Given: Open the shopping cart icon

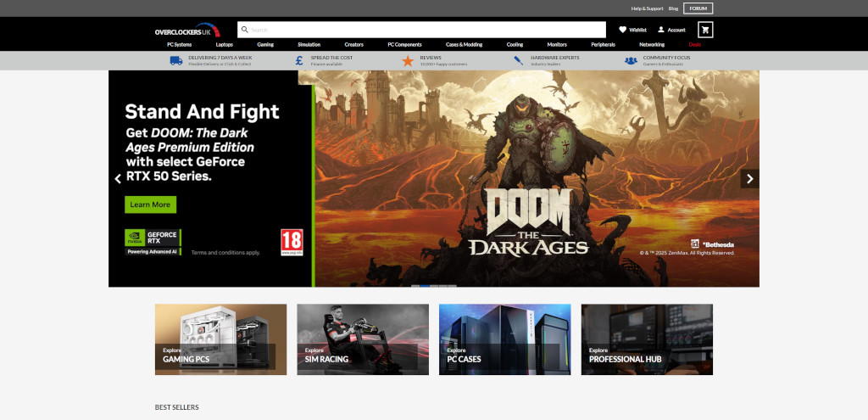Looking at the screenshot, I should click(x=704, y=30).
